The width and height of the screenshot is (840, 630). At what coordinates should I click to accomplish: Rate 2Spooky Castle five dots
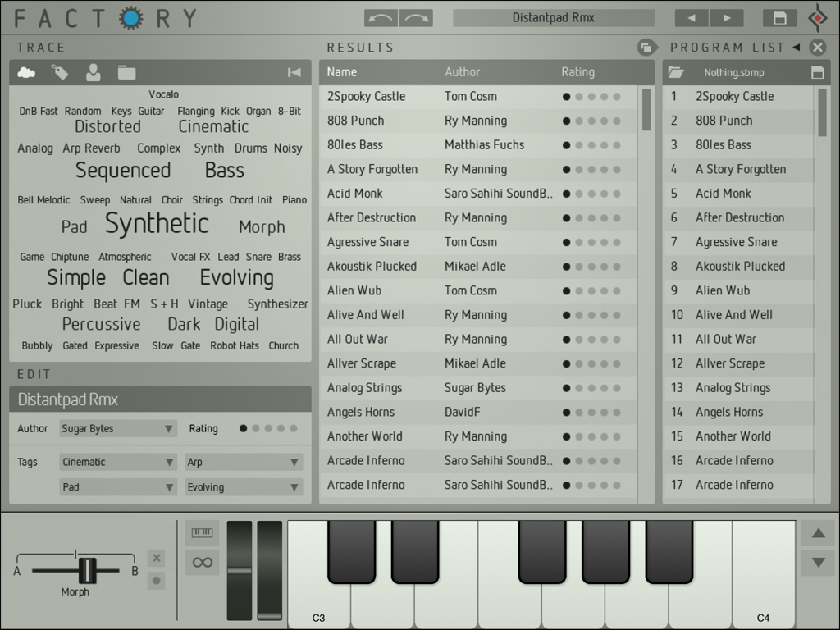coord(617,97)
